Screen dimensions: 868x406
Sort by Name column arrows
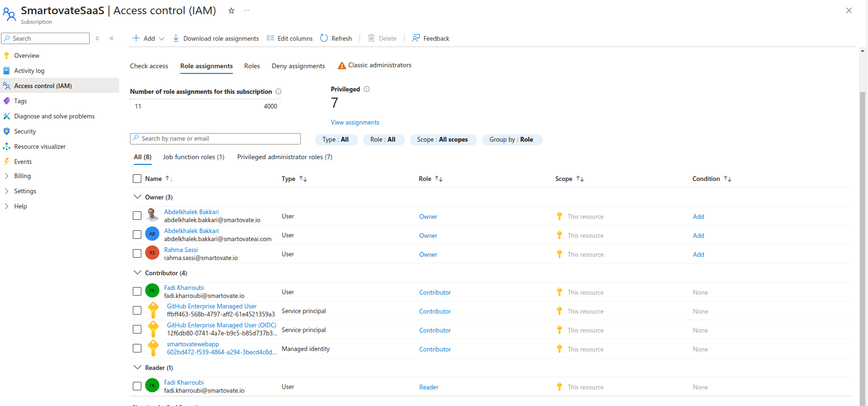pos(169,179)
